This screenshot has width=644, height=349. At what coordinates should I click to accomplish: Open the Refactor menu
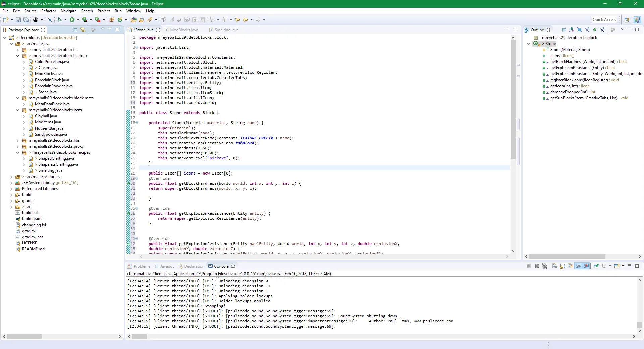click(x=49, y=11)
